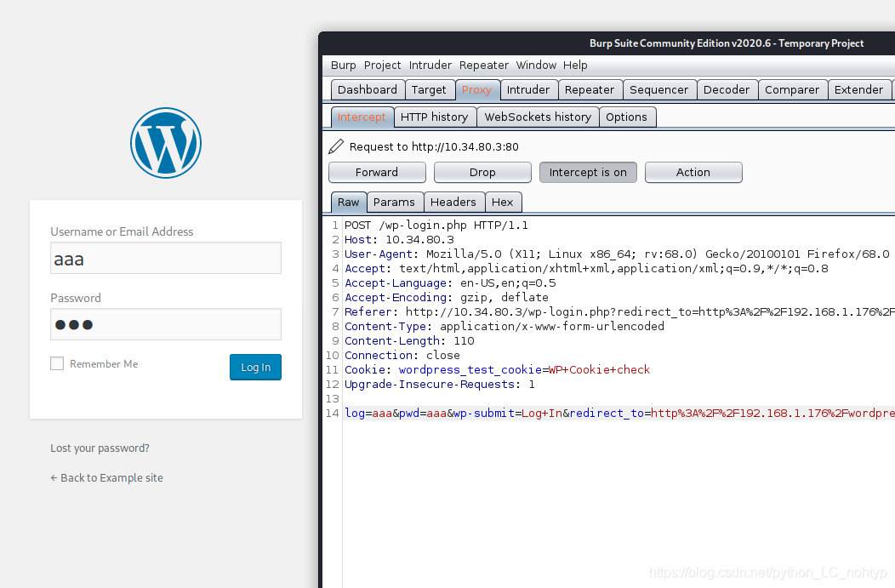Focus the Password field
895x588 pixels.
166,324
